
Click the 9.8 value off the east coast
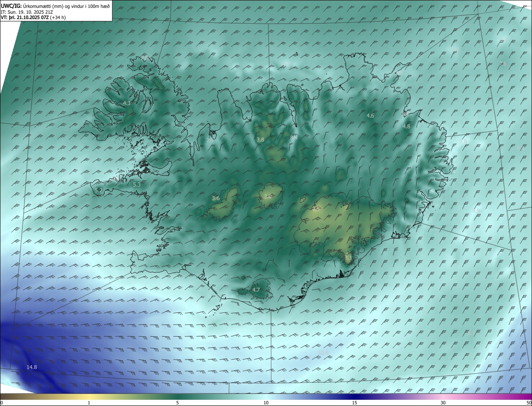(463, 141)
